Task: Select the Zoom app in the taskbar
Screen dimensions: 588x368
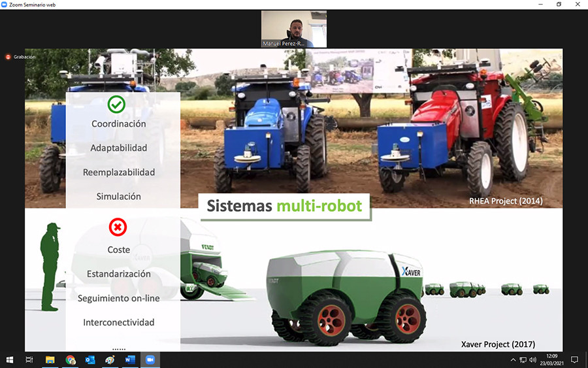Action: point(150,360)
